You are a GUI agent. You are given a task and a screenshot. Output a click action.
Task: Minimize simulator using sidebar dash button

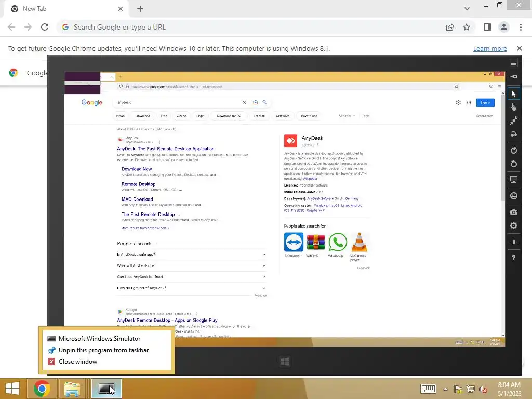point(514,63)
